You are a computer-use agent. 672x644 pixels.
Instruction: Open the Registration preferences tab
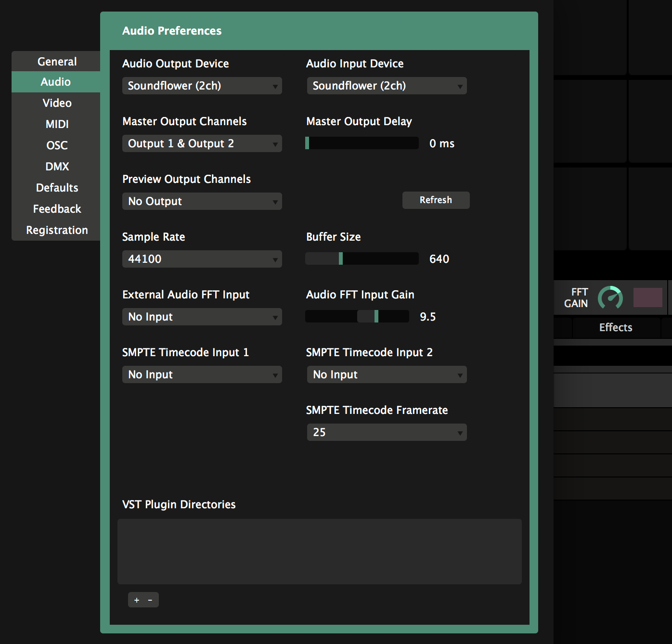[57, 230]
